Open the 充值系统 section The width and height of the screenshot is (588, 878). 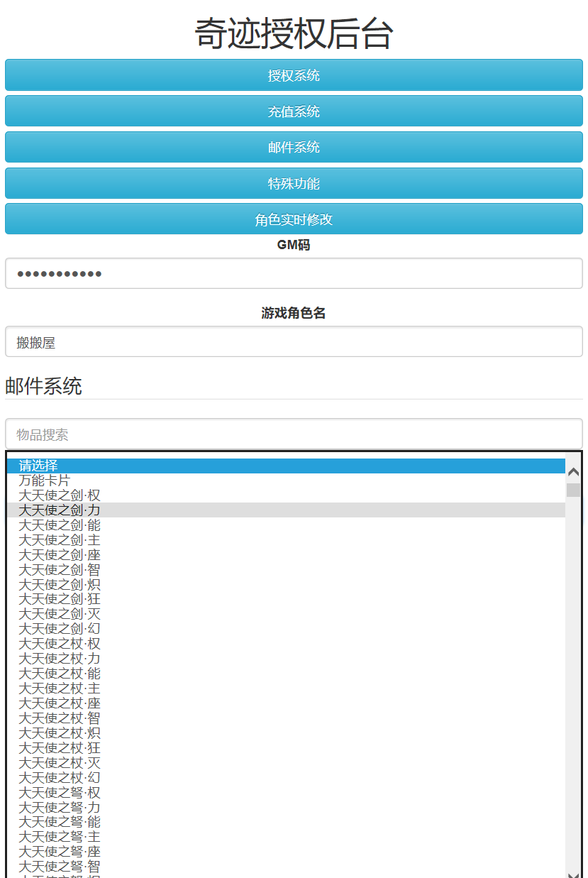(x=294, y=111)
